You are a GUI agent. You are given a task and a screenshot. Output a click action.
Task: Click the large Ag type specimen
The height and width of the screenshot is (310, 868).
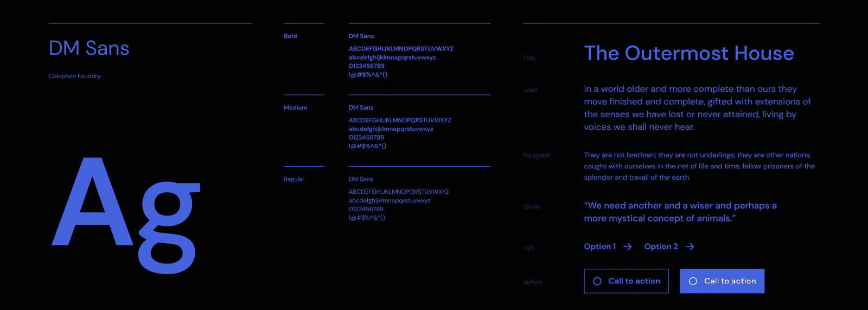tap(126, 216)
